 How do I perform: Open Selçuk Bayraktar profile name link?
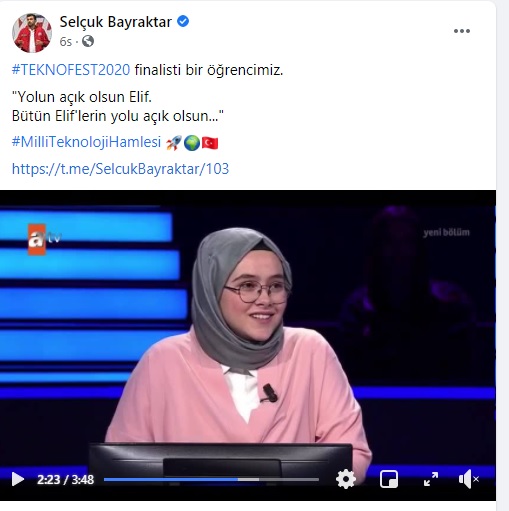[115, 22]
